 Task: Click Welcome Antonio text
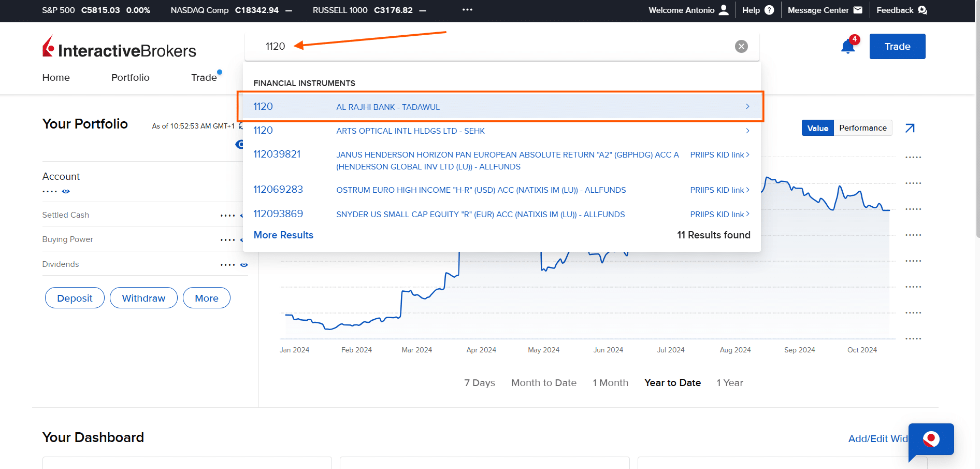(681, 10)
